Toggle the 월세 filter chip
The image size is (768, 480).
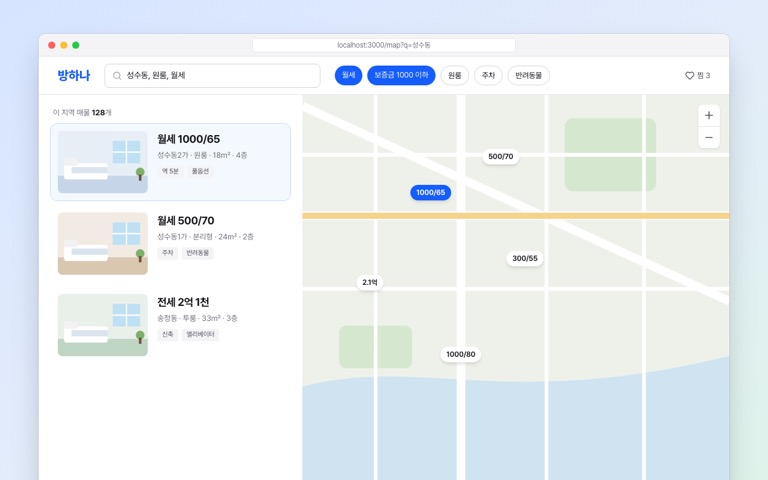pos(348,75)
